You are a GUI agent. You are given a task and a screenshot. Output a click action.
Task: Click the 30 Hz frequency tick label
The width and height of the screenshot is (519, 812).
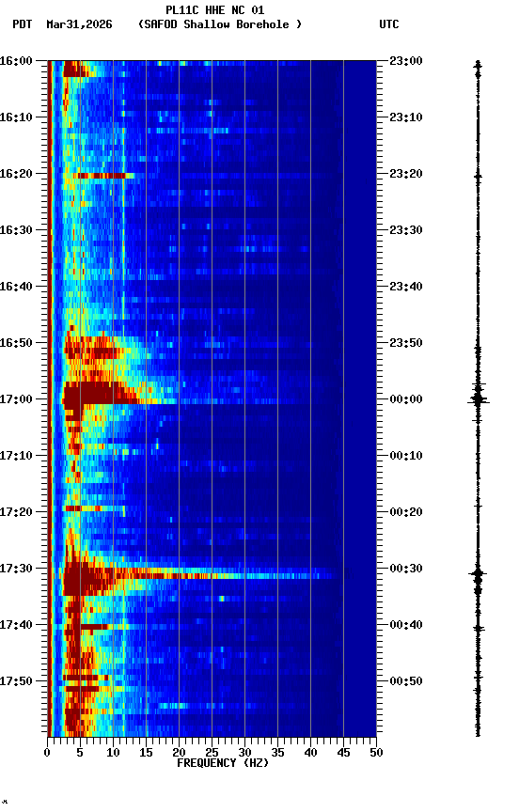pyautogui.click(x=244, y=753)
